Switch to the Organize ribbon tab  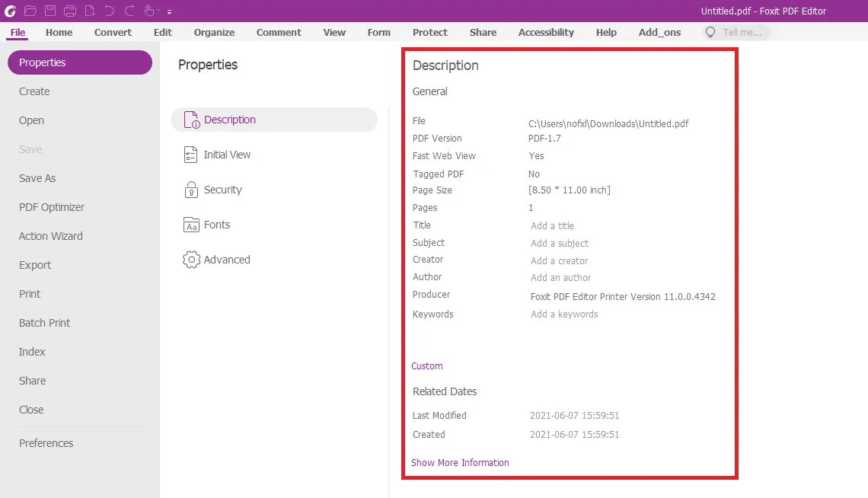(214, 33)
